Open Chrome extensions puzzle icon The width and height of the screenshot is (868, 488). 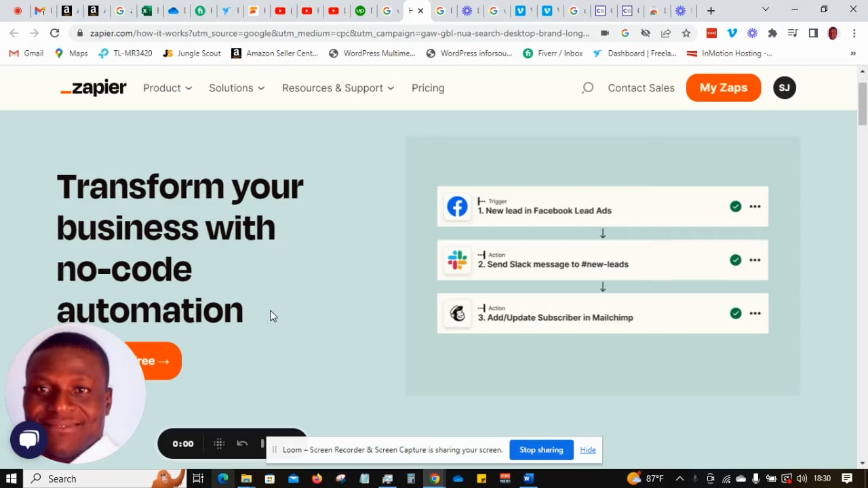(x=772, y=33)
